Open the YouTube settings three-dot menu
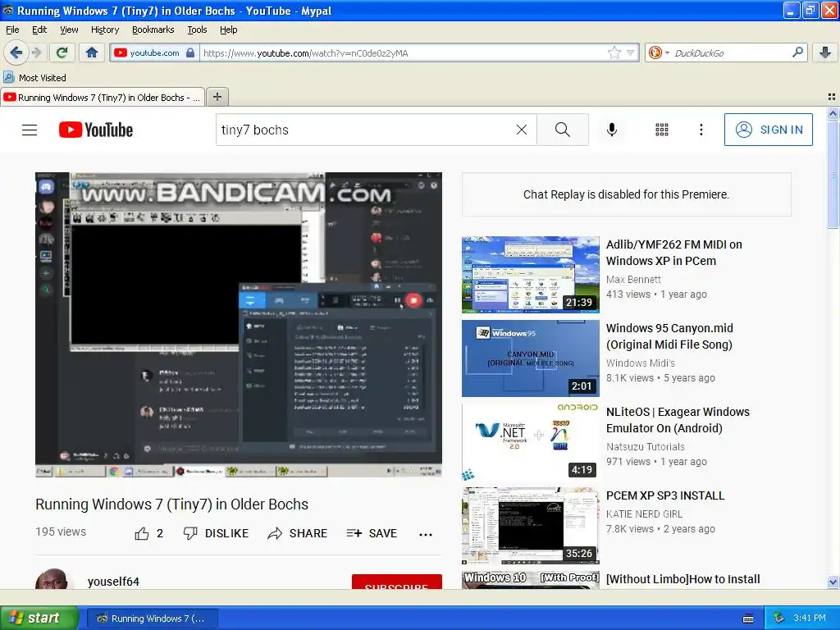This screenshot has width=840, height=630. [701, 130]
